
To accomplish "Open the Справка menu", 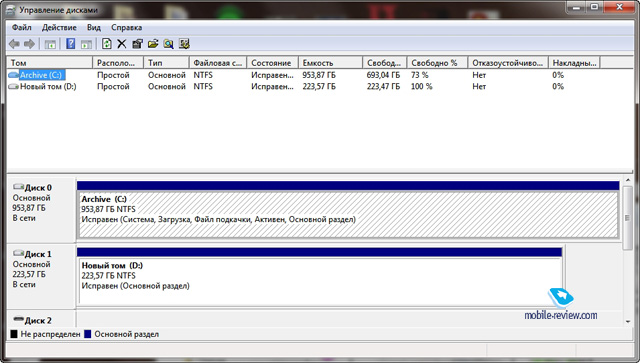I will tap(127, 27).
